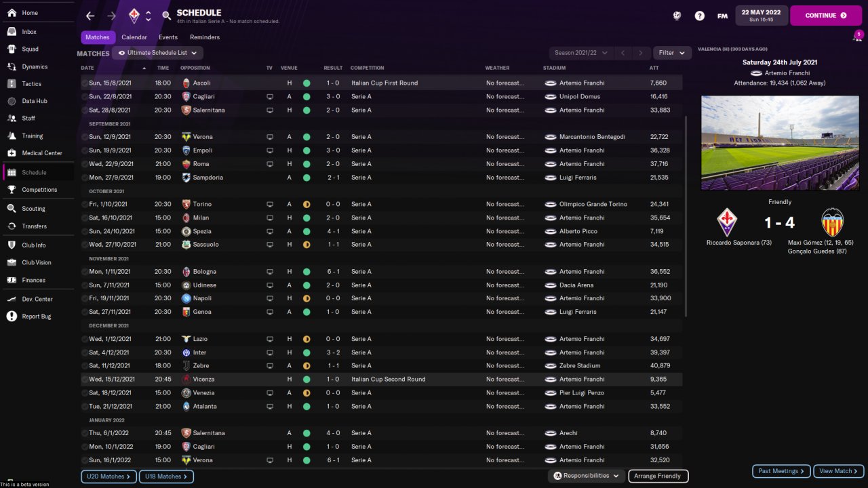Click the Artemio Franchi stadium photo
The width and height of the screenshot is (868, 488).
pos(778,142)
